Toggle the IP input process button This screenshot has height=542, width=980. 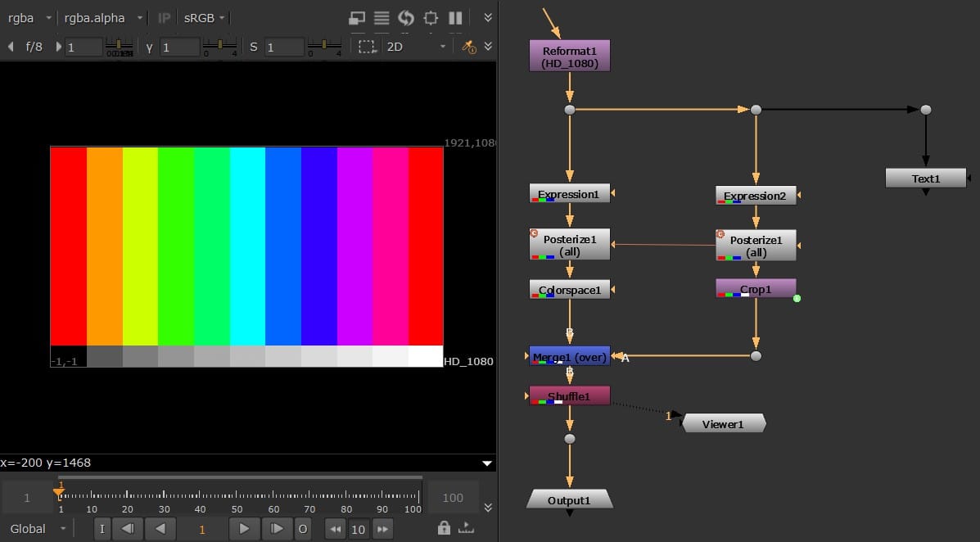164,18
